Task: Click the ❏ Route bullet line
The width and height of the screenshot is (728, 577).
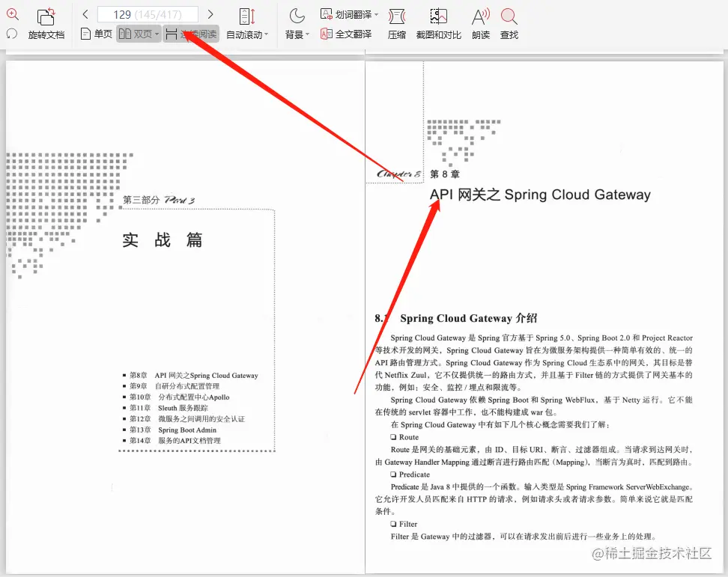Action: click(x=404, y=437)
